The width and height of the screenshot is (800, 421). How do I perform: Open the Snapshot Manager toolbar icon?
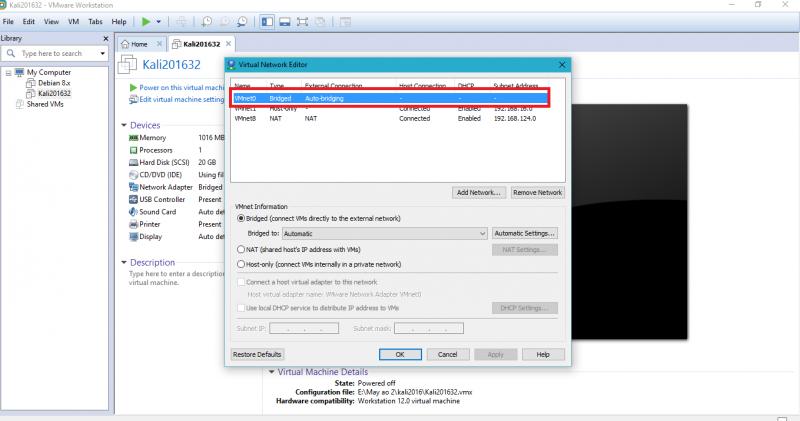242,21
